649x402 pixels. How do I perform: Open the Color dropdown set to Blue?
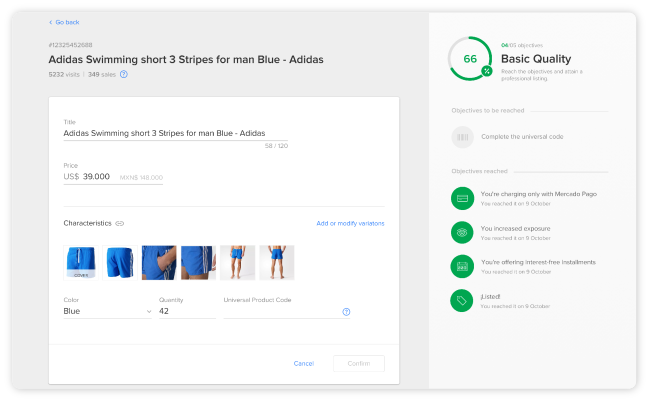pos(108,311)
